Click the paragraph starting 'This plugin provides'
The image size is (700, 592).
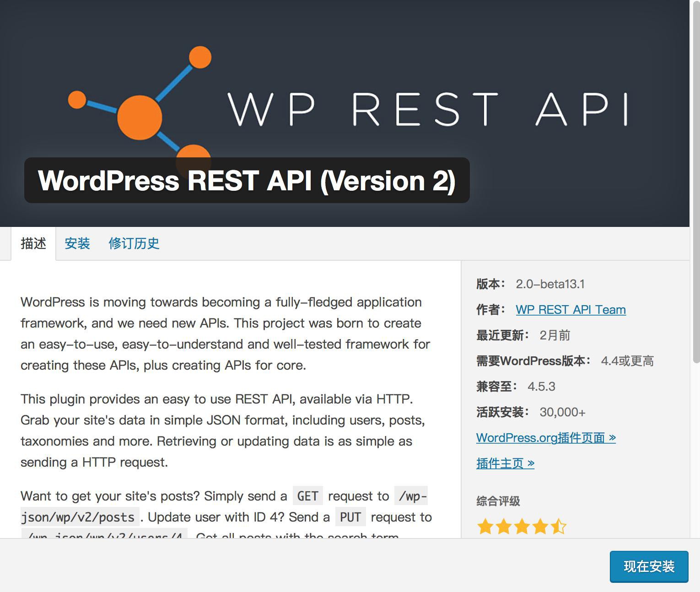(223, 431)
